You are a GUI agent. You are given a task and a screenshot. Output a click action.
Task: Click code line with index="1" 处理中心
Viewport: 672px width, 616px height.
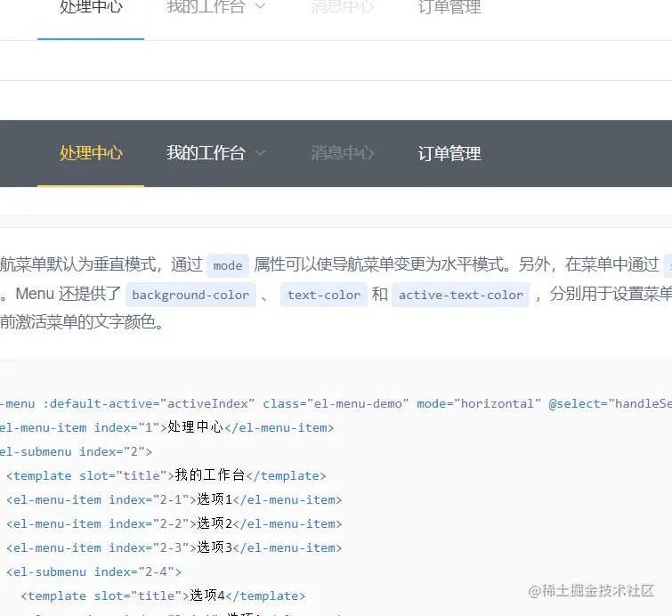pos(166,427)
